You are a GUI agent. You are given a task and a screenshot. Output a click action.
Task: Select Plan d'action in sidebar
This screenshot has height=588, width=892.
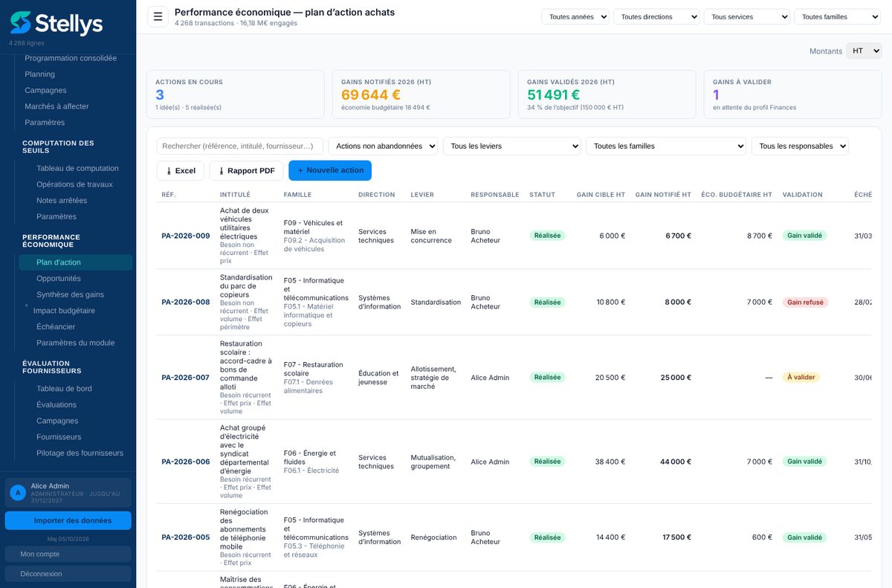(x=75, y=262)
